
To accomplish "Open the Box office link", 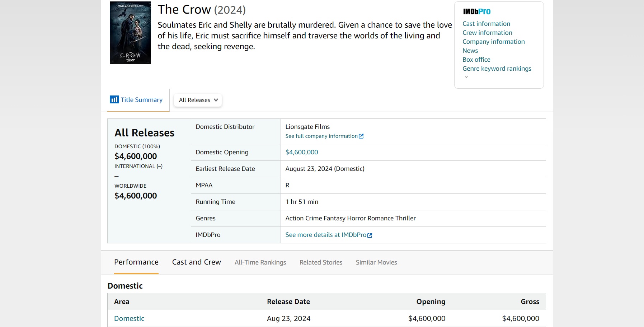I will click(x=476, y=60).
